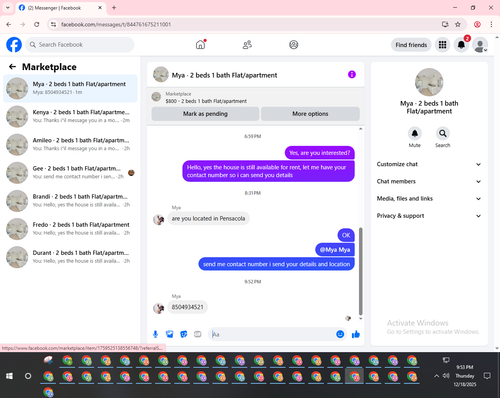Open the Action Center notifications icon
The image size is (500, 398).
pos(487,376)
